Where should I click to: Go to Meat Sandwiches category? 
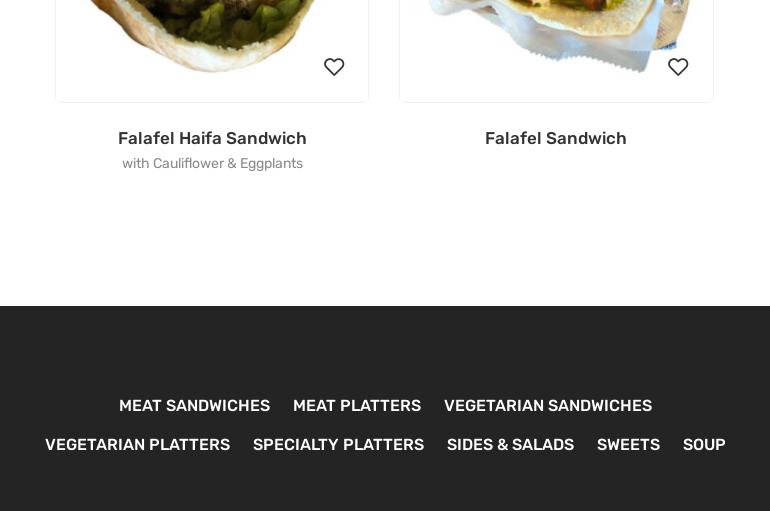point(194,405)
